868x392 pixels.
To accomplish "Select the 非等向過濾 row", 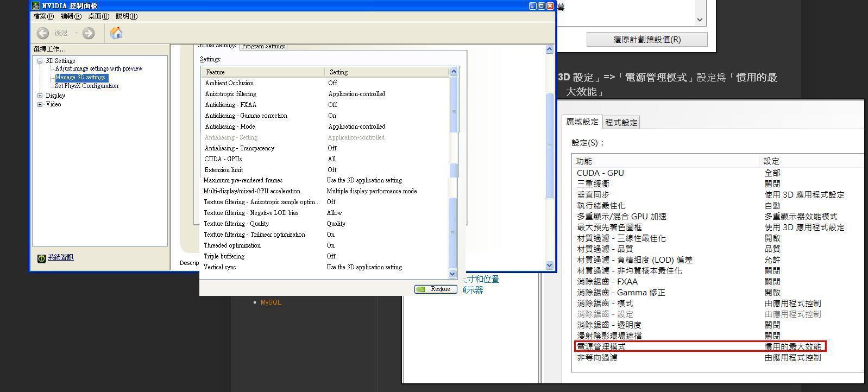I will (718, 358).
